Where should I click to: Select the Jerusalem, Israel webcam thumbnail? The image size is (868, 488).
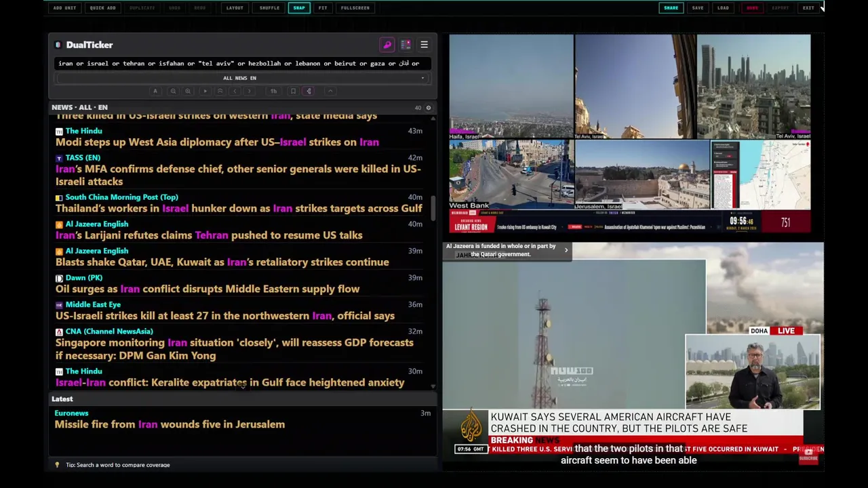[x=642, y=175]
